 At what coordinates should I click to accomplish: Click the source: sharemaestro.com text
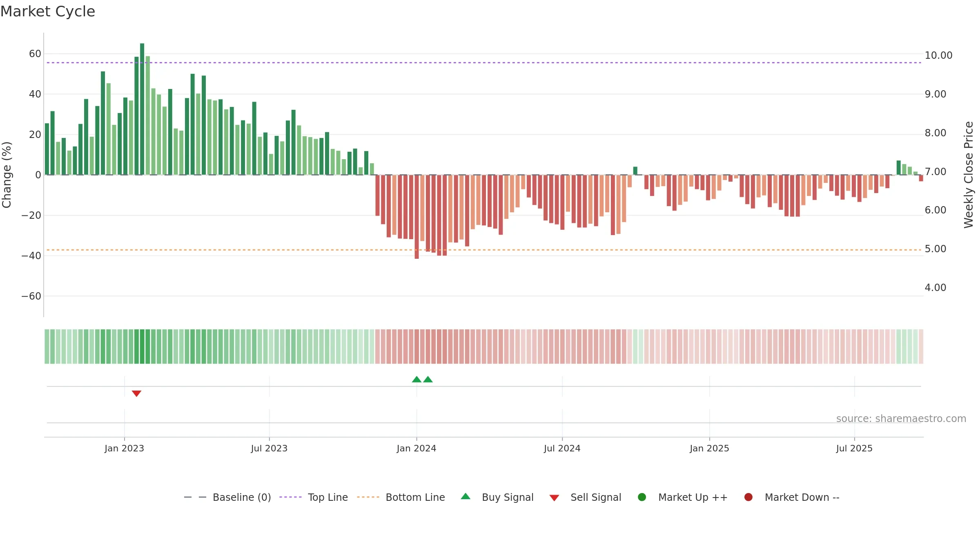point(901,419)
